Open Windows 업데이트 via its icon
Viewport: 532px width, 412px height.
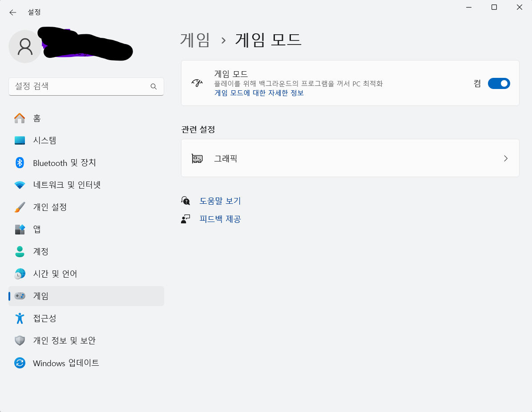coord(20,363)
